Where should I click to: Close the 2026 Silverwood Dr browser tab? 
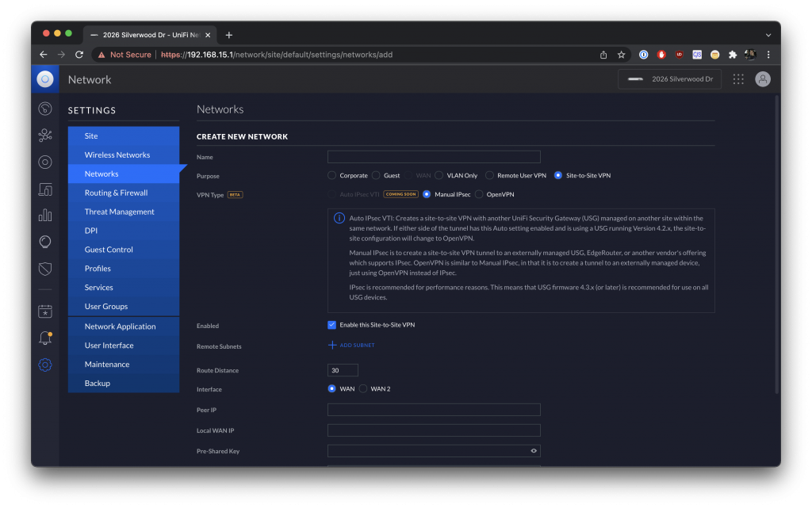pyautogui.click(x=208, y=35)
